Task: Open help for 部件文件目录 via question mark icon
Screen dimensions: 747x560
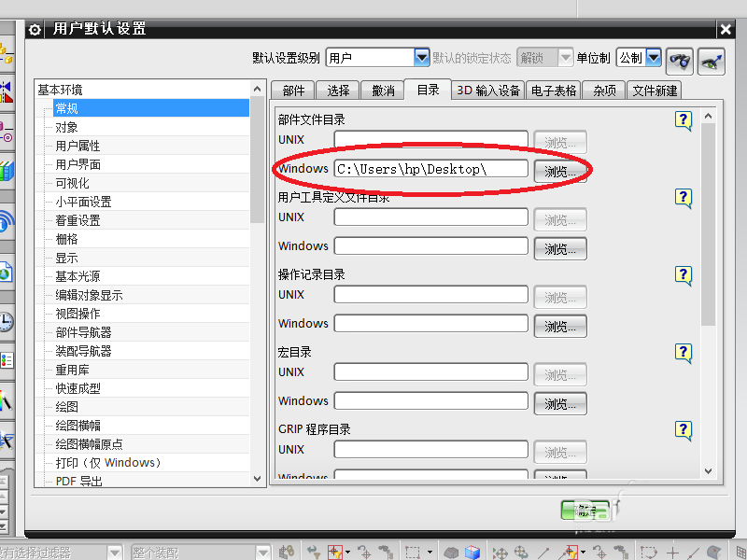Action: [683, 120]
